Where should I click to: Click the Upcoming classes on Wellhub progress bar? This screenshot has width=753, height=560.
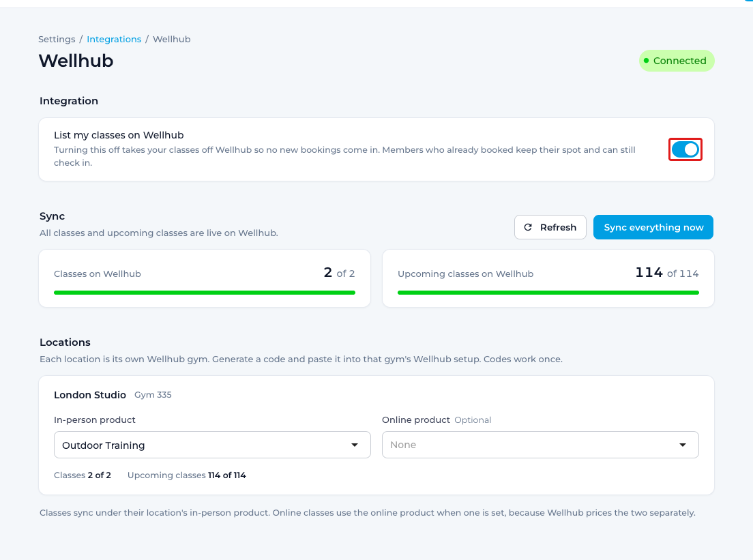tap(548, 293)
